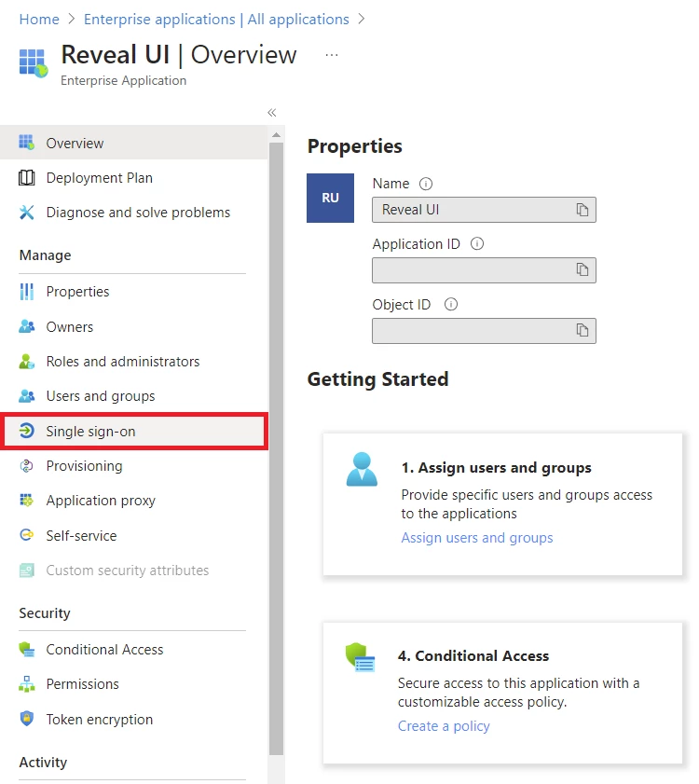699x784 pixels.
Task: Open the Permissions page
Action: [x=133, y=683]
